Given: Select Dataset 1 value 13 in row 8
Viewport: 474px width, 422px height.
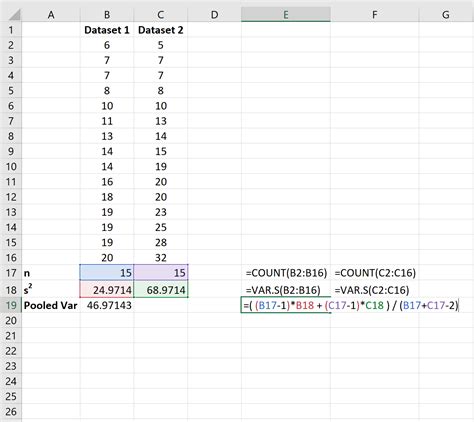Looking at the screenshot, I should pos(107,136).
